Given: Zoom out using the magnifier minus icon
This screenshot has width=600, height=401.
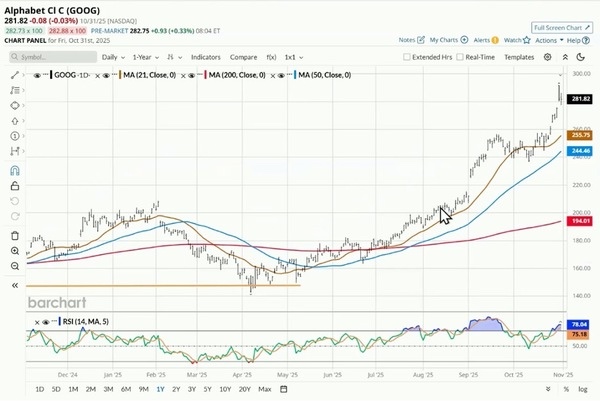Looking at the screenshot, I should (15, 250).
